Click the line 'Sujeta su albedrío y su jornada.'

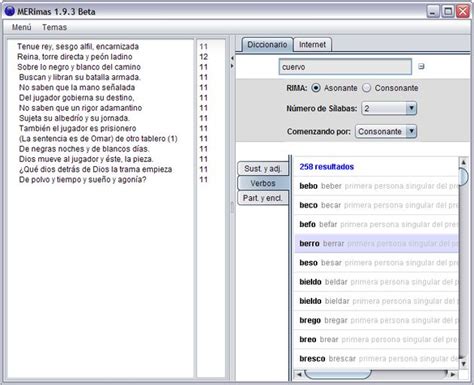click(x=74, y=118)
